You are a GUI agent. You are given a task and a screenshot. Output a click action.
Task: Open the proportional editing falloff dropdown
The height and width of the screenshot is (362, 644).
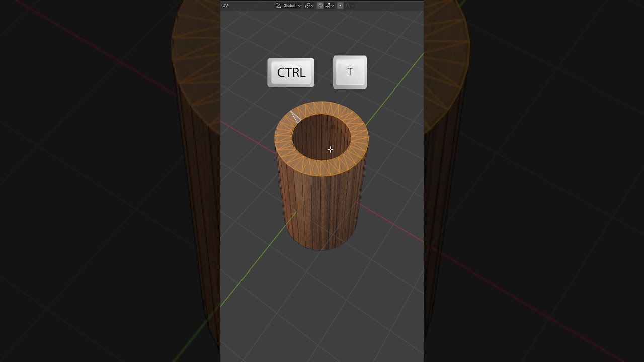349,6
